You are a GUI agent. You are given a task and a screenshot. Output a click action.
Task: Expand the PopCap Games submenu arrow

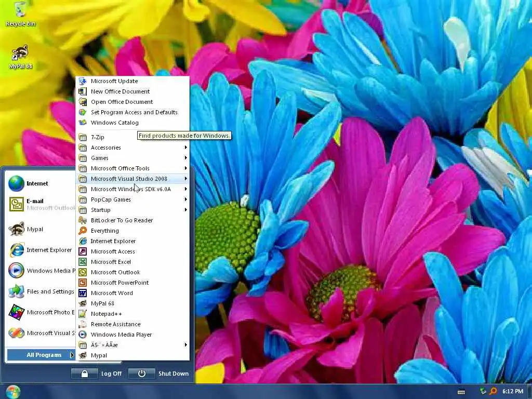pos(185,199)
